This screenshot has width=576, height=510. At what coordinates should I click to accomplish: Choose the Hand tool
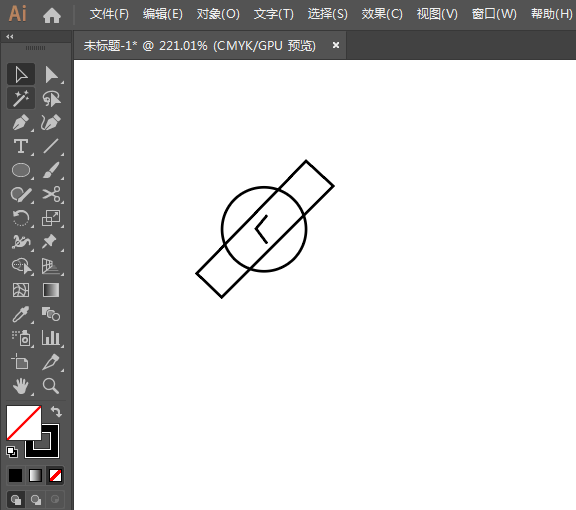pos(21,386)
